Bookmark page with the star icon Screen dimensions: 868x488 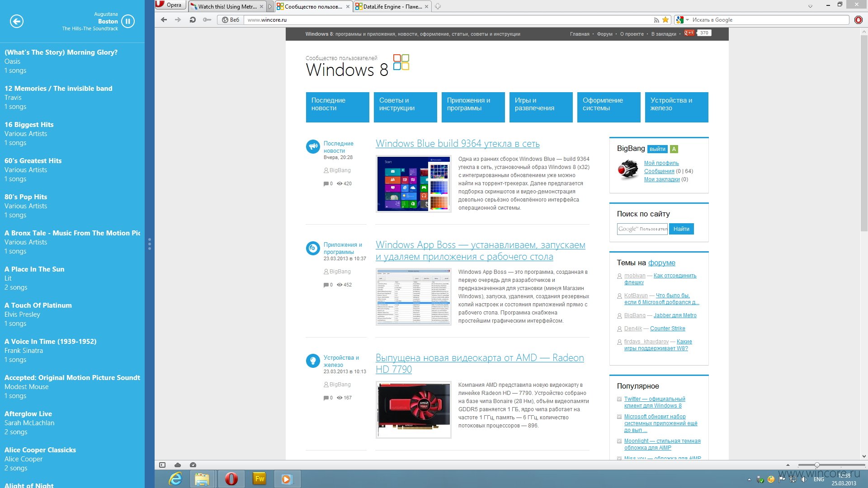click(665, 20)
